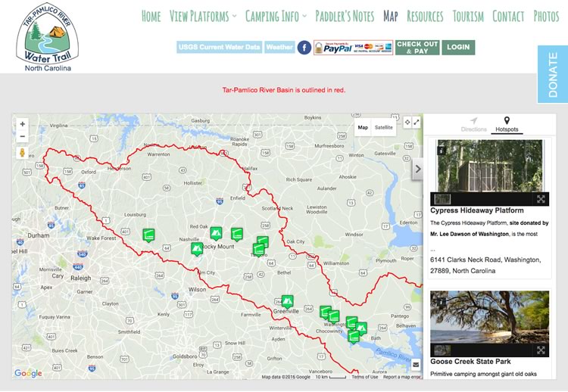Click the Goose Creek photo thumbnail strip
Viewport: 568px width, 392px height.
442,350
